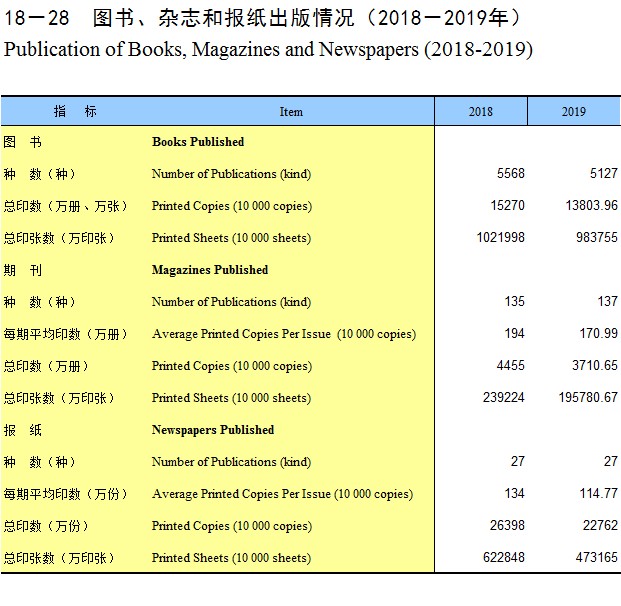
Task: Click magazines 'Printed Sheets (10 000 sheets)' label
Action: 232,398
